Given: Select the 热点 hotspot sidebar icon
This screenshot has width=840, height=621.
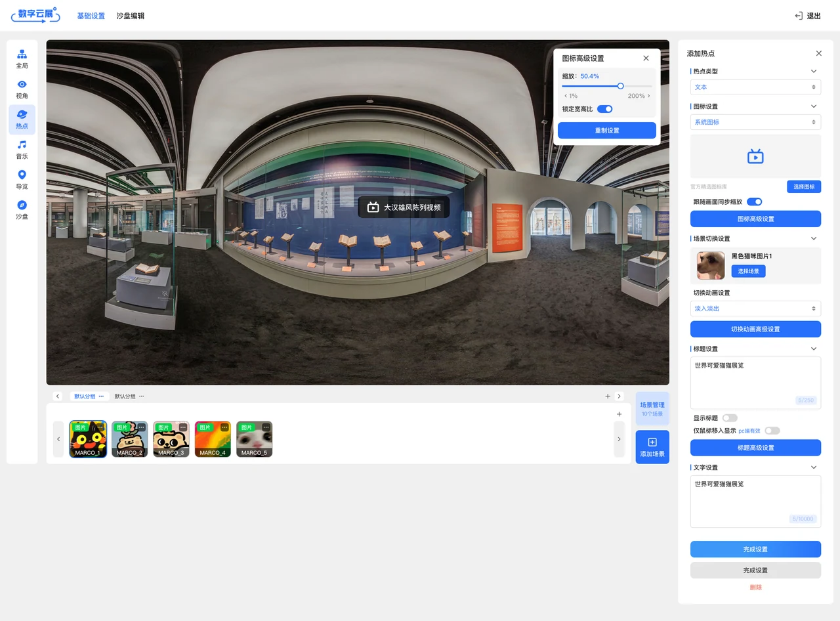Looking at the screenshot, I should point(22,119).
